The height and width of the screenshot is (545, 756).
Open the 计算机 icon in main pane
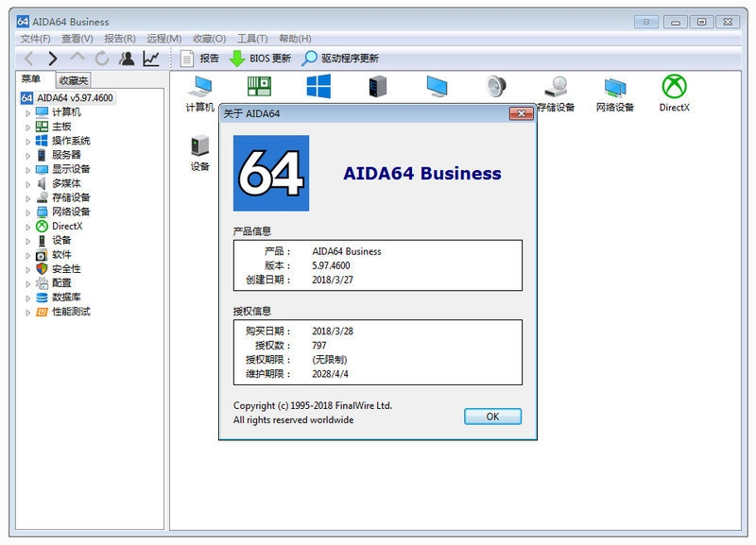(200, 94)
